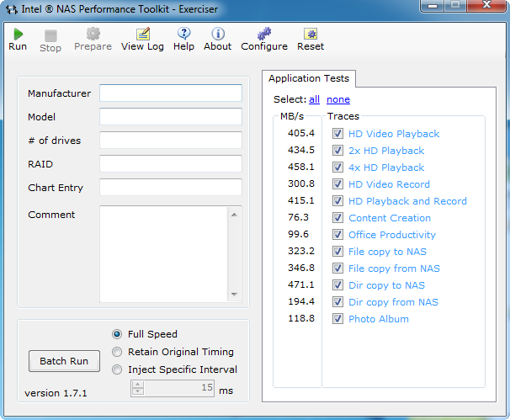Click the Comment scrollbar down arrow
This screenshot has height=420, width=510.
click(234, 294)
